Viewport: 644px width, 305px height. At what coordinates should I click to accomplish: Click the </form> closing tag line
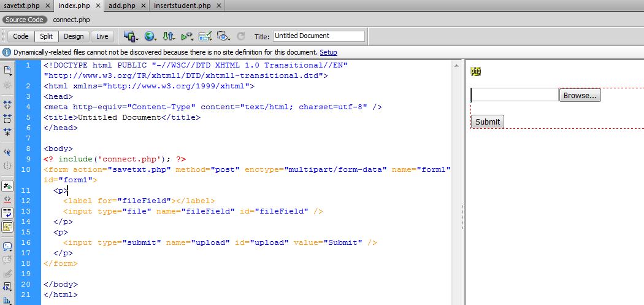pyautogui.click(x=60, y=263)
